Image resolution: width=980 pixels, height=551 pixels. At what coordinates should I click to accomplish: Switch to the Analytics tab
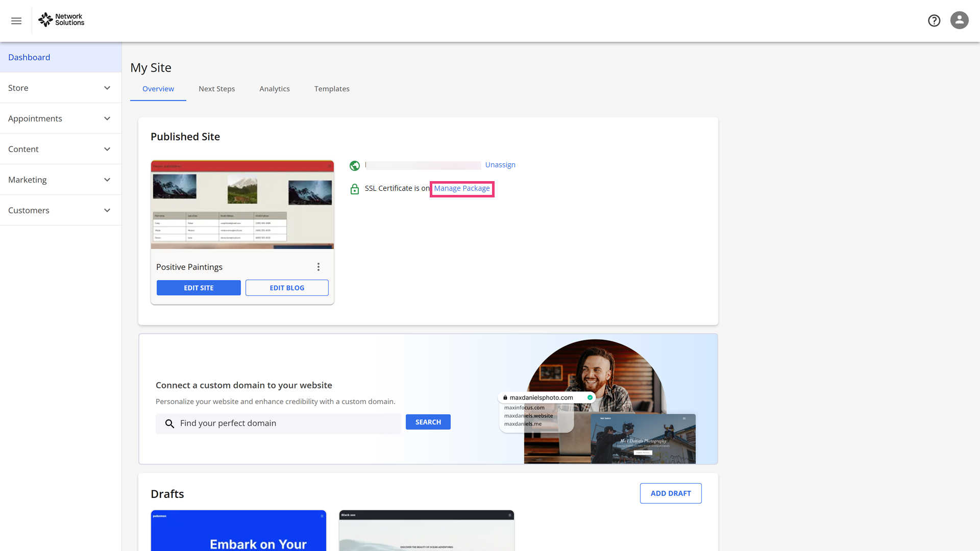[275, 89]
